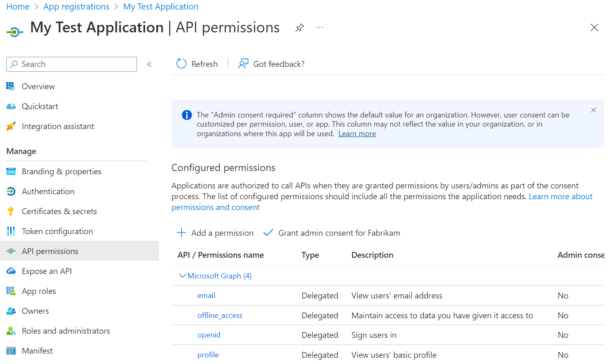Click the Got feedback person icon

pos(243,64)
